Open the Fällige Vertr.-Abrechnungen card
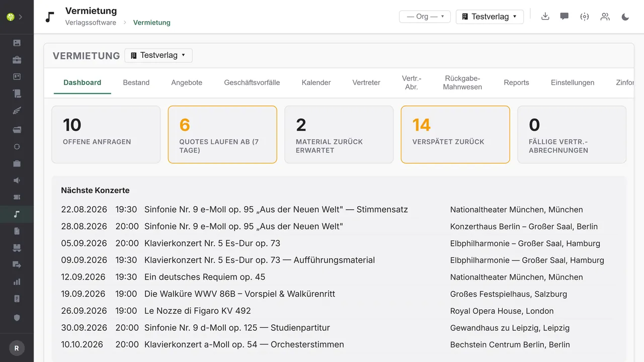 click(x=572, y=134)
